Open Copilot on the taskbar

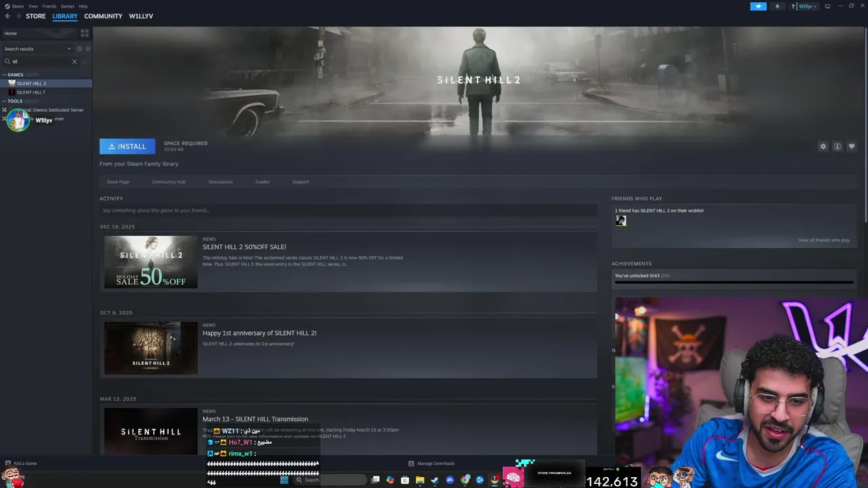pos(390,480)
